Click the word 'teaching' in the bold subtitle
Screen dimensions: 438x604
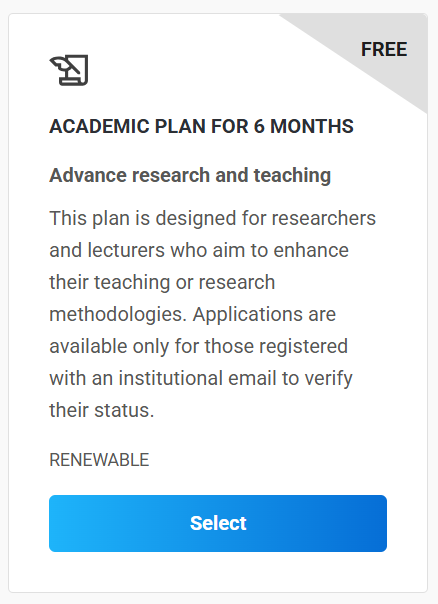click(x=292, y=175)
